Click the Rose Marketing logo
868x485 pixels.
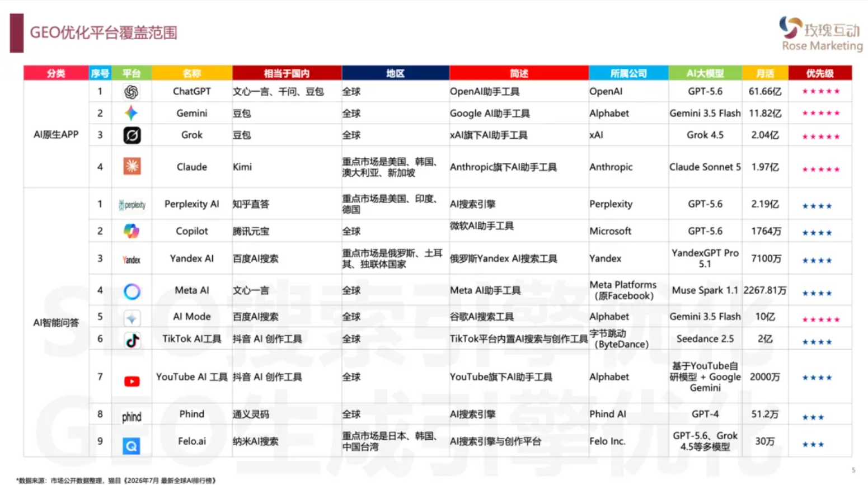[x=821, y=35]
